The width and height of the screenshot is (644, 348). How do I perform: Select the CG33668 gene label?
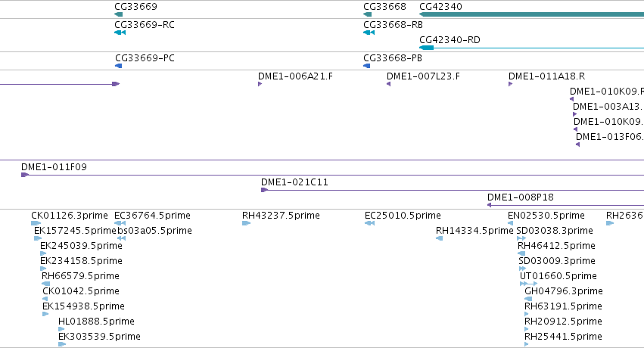[x=384, y=7]
